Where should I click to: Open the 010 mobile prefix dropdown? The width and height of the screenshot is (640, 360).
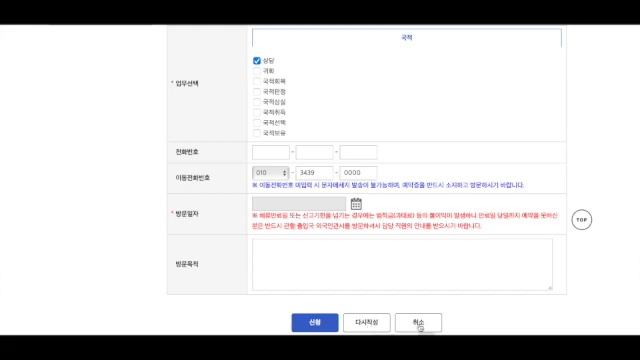271,173
